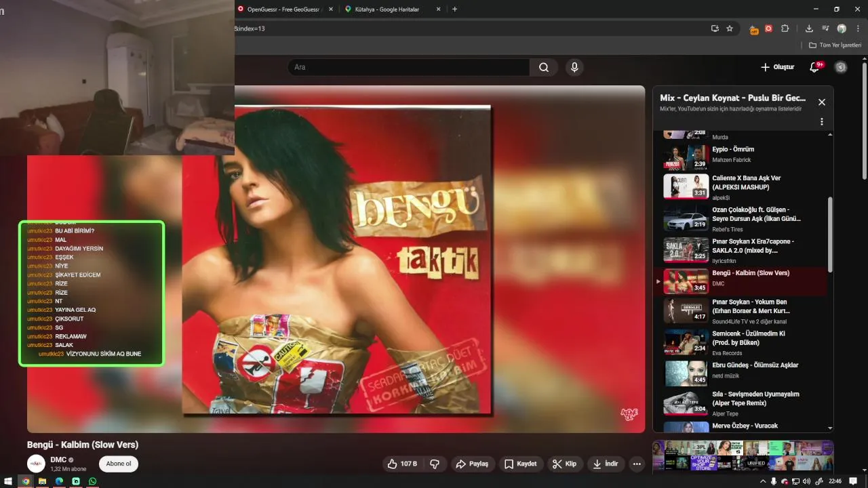Open the red circle extension icon
This screenshot has height=488, width=868.
[x=768, y=28]
